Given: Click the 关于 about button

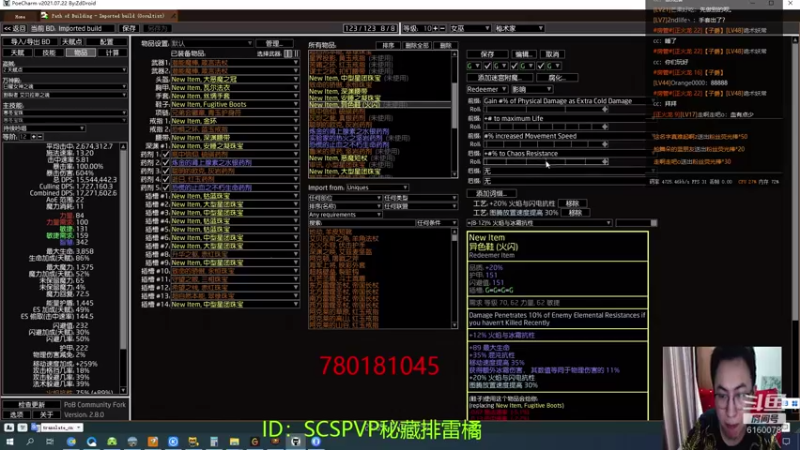Looking at the screenshot, I should tap(46, 415).
